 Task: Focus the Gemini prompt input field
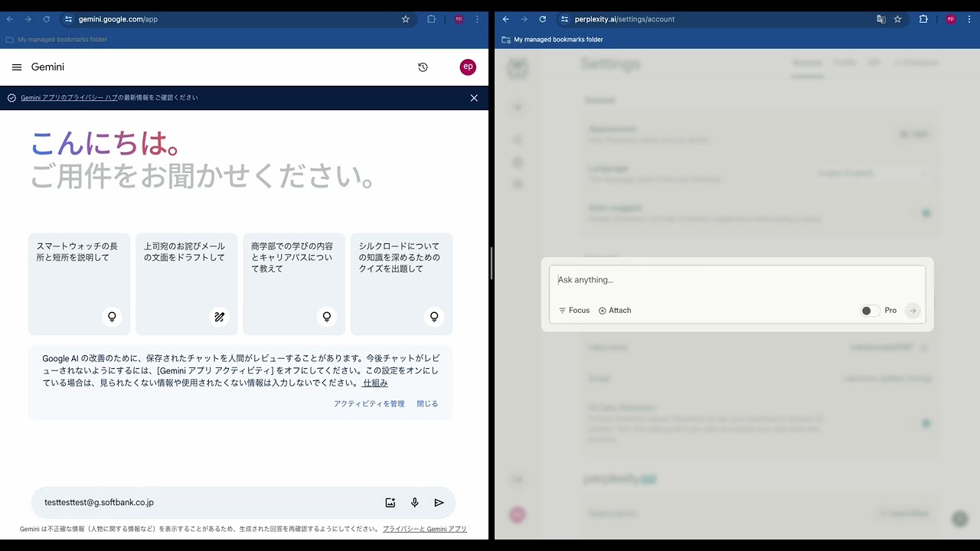[207, 503]
